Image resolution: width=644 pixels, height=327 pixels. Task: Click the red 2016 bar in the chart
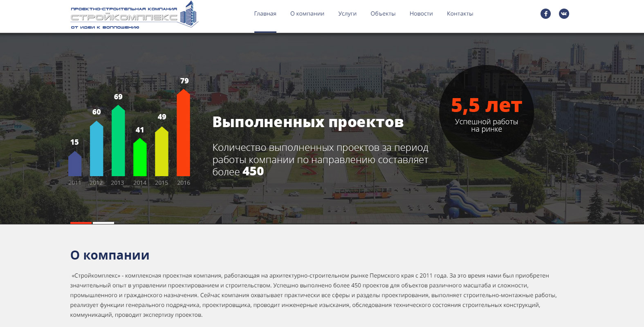click(x=183, y=135)
